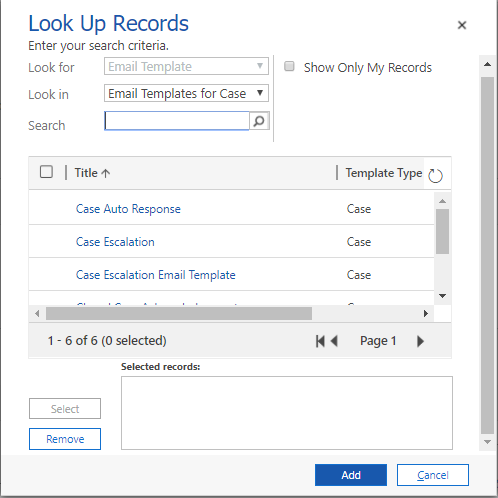This screenshot has height=498, width=498.
Task: Click horizontal scrollbar right arrow
Action: [426, 314]
